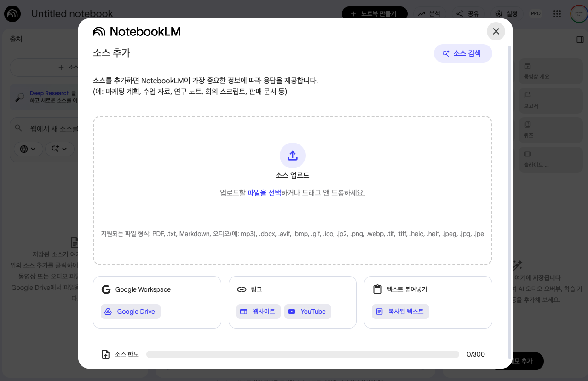Open the account profile avatar
The height and width of the screenshot is (381, 588).
[x=578, y=14]
